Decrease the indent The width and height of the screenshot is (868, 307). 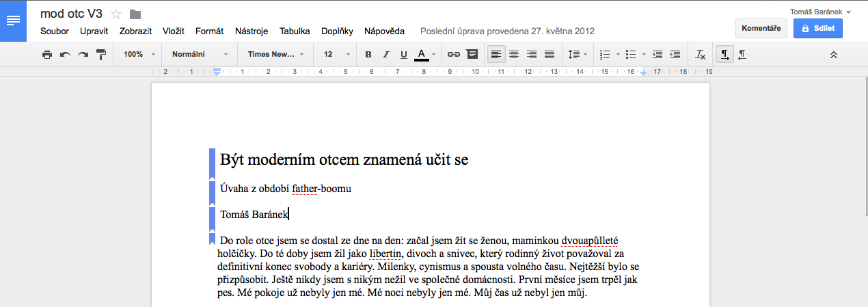(x=657, y=55)
